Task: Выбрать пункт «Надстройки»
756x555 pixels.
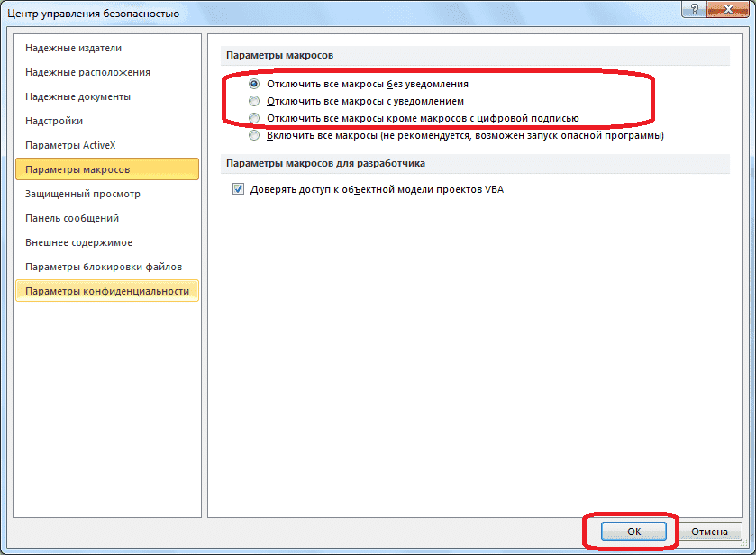Action: (56, 120)
